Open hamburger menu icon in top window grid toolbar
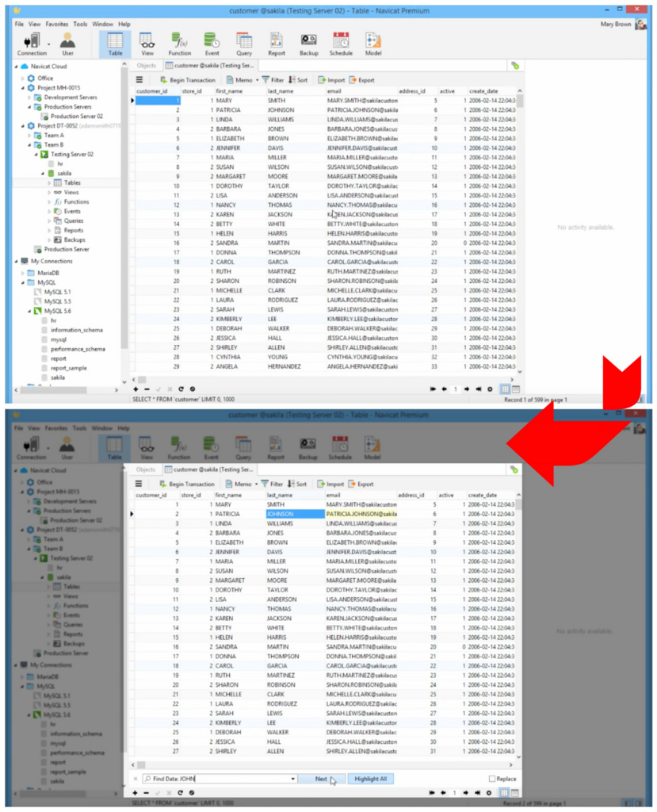 139,80
